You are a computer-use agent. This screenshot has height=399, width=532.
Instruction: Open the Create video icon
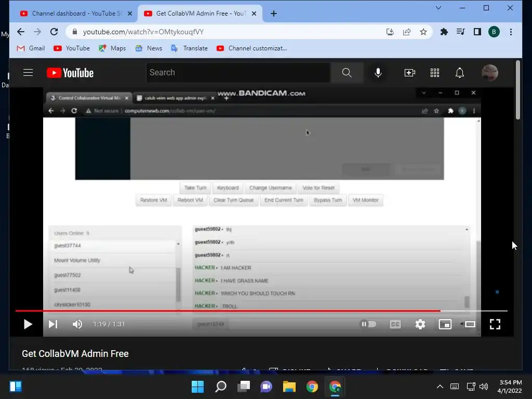coord(409,73)
